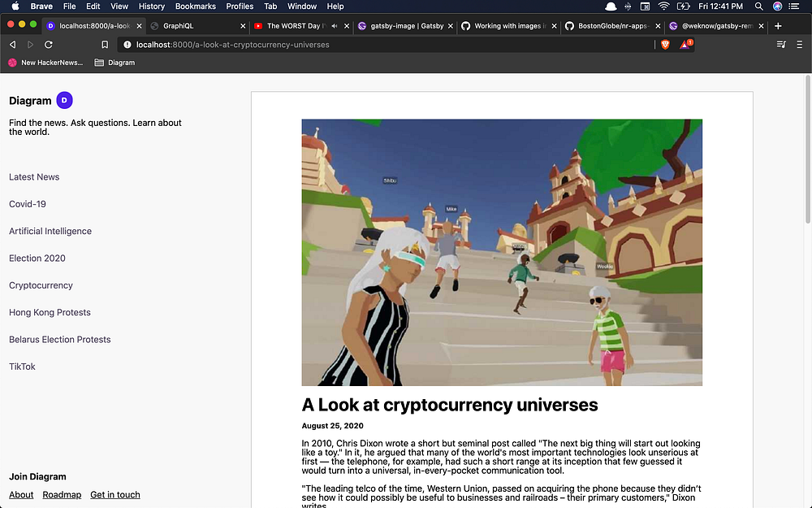Open the Edit menu

tap(93, 7)
